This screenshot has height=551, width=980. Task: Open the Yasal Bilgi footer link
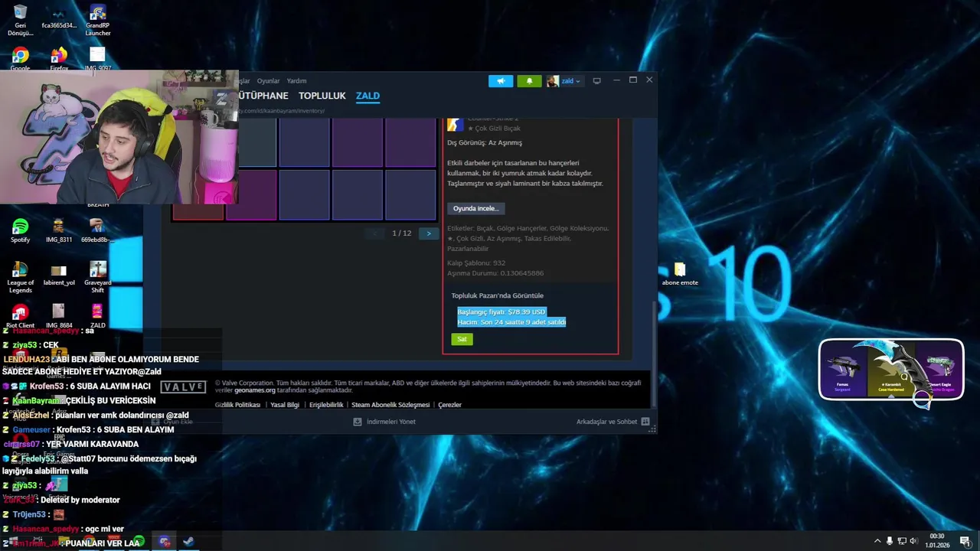[285, 405]
